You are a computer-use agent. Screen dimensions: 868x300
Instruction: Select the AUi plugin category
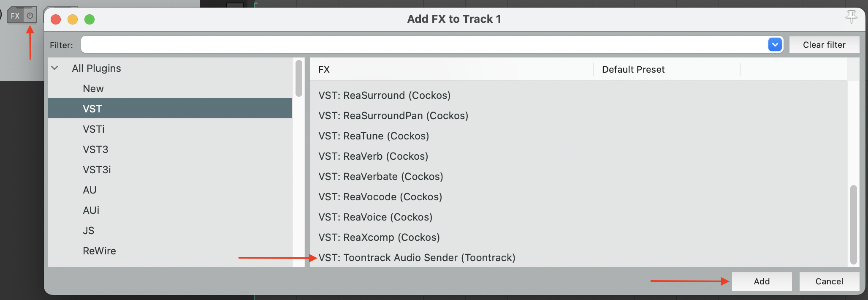click(x=91, y=210)
